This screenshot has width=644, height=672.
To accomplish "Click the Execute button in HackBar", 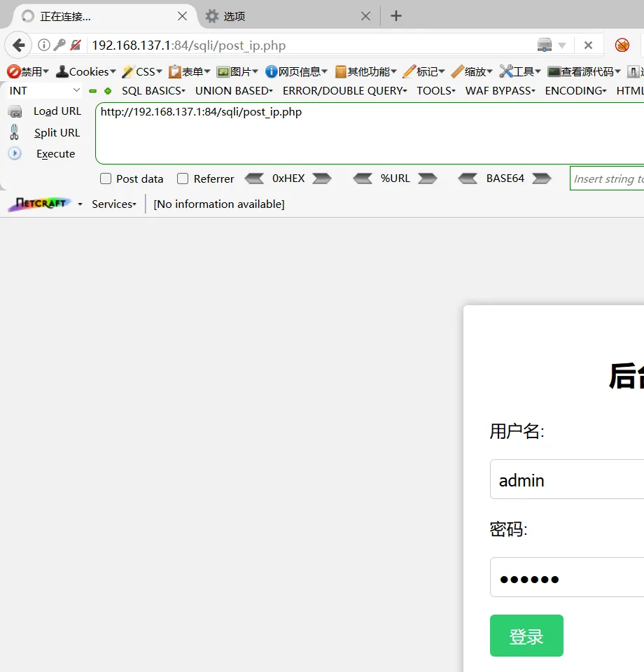I will [x=55, y=154].
